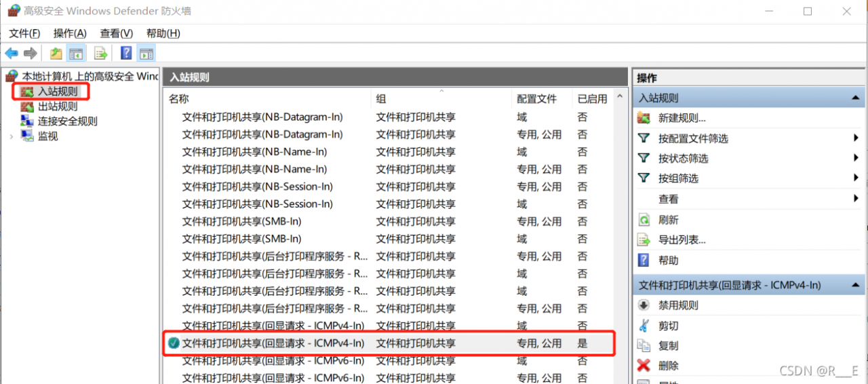Collapse the ICMPv4-In actions section
The width and height of the screenshot is (868, 384).
click(856, 285)
